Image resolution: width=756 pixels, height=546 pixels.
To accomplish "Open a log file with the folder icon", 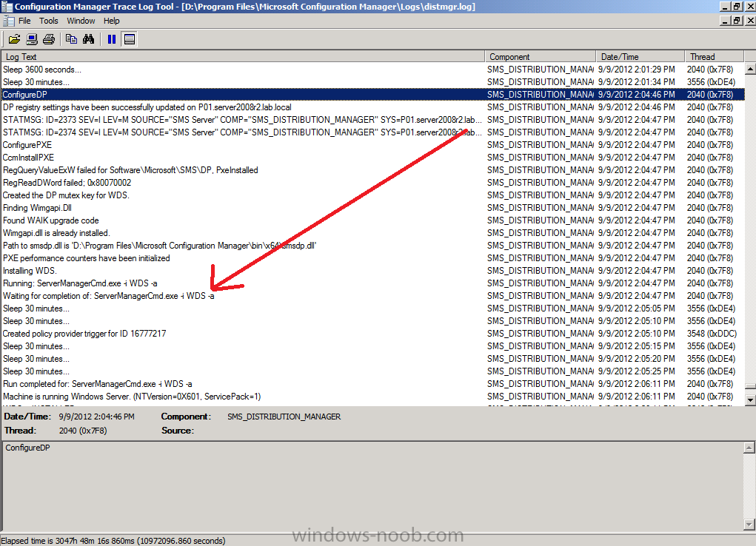I will click(15, 39).
